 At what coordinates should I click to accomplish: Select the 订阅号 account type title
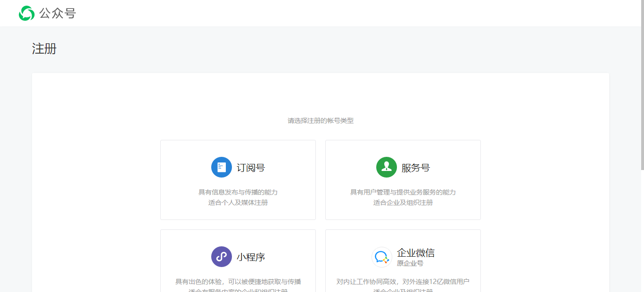251,168
